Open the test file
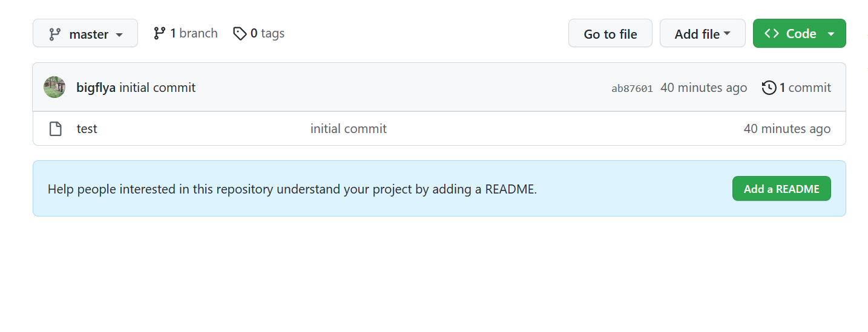Image resolution: width=868 pixels, height=332 pixels. (87, 129)
